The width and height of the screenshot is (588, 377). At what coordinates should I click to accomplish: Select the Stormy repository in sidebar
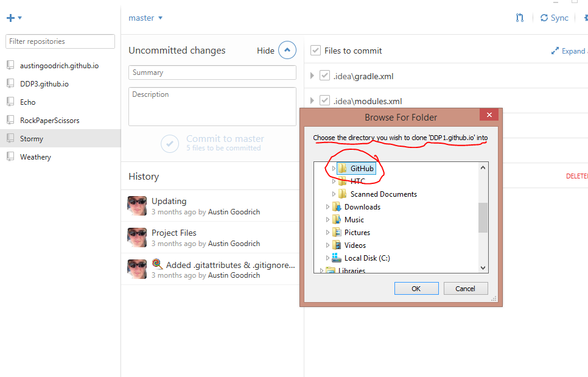[32, 139]
